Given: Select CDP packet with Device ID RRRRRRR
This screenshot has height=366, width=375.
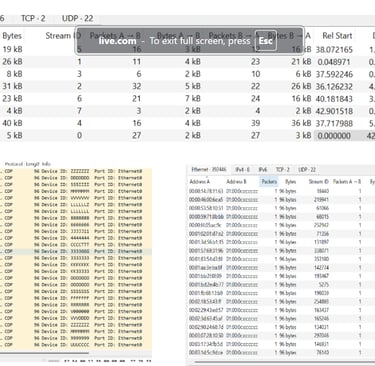Looking at the screenshot, I should click(76, 305).
